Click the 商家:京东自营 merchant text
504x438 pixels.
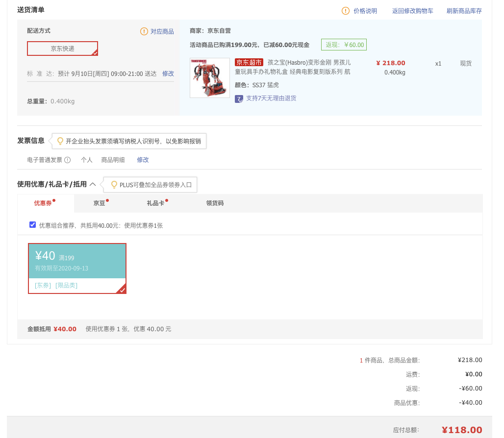pyautogui.click(x=210, y=31)
